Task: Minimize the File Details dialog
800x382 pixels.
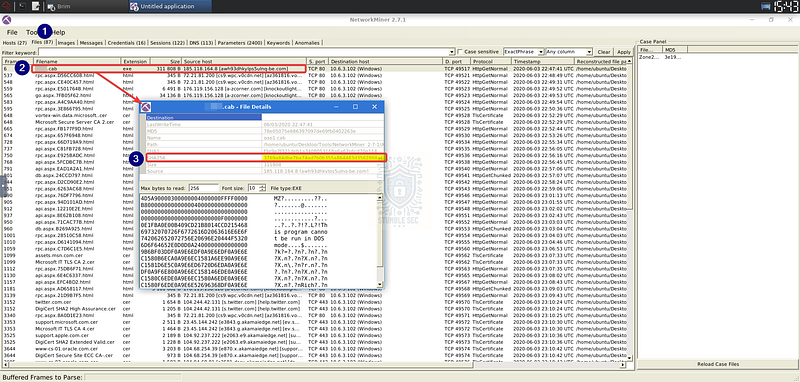Action: (x=337, y=107)
